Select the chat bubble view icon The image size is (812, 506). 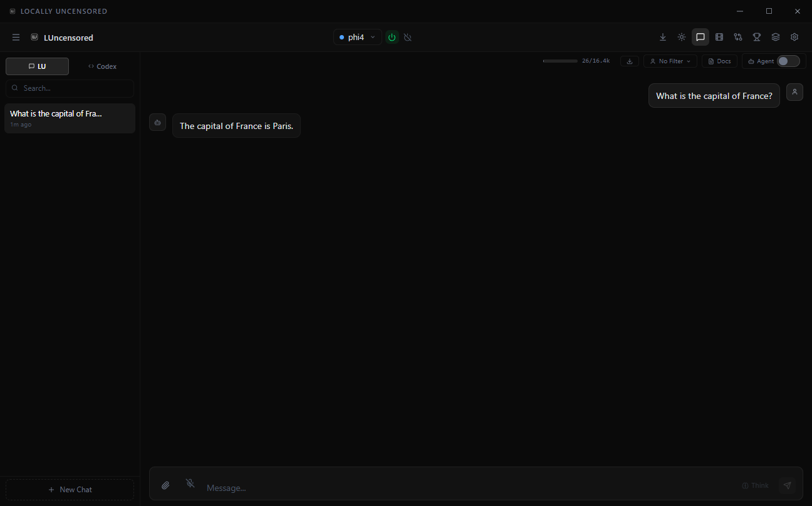click(x=700, y=37)
